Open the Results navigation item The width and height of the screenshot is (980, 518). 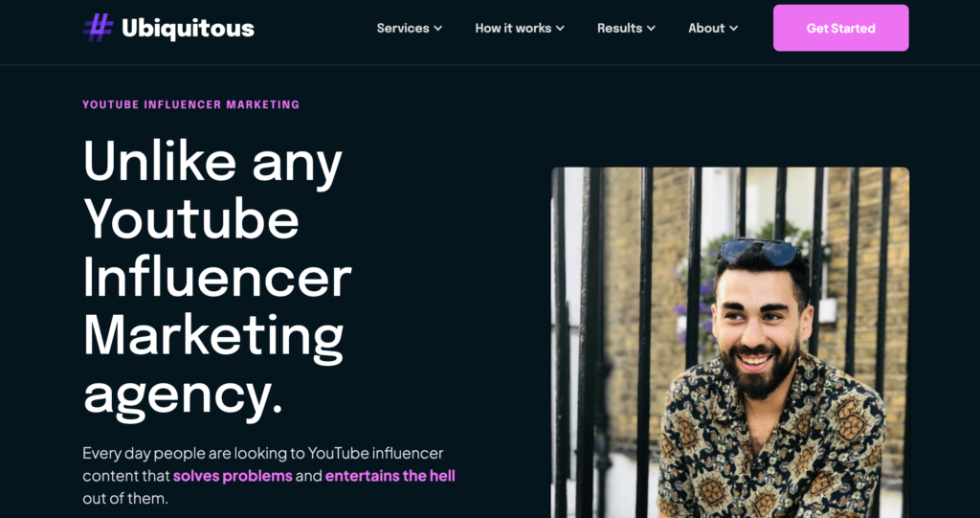619,28
